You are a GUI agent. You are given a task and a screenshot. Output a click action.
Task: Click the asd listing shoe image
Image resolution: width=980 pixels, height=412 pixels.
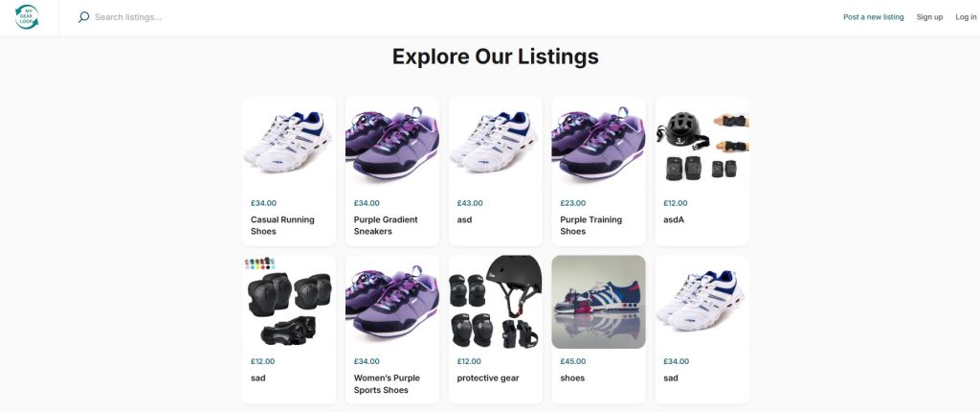coord(496,143)
